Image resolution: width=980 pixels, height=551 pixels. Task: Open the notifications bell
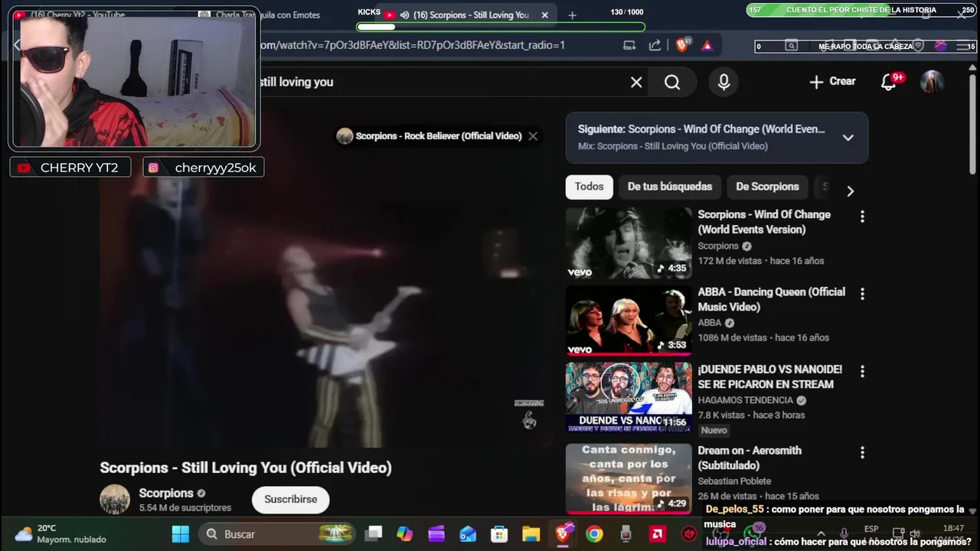point(889,82)
